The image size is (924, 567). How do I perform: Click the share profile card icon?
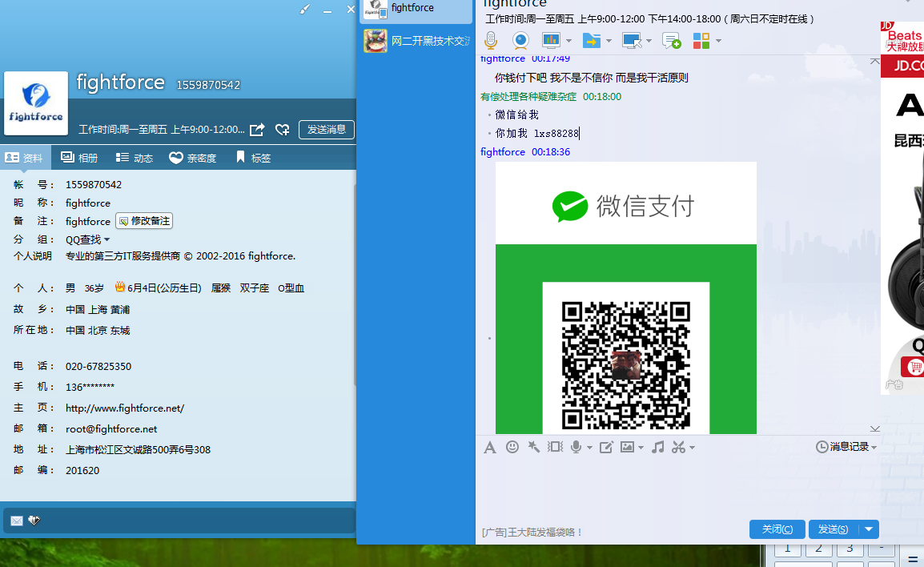(x=257, y=130)
